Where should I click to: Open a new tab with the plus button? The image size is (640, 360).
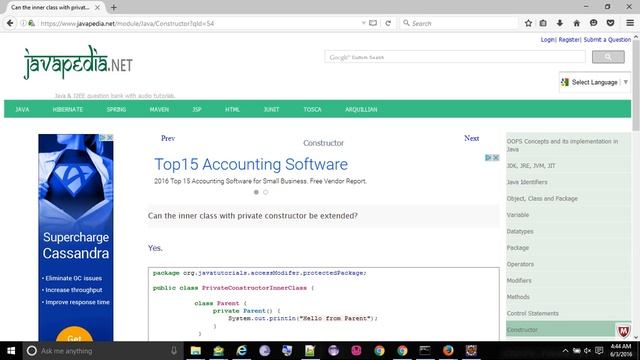113,7
